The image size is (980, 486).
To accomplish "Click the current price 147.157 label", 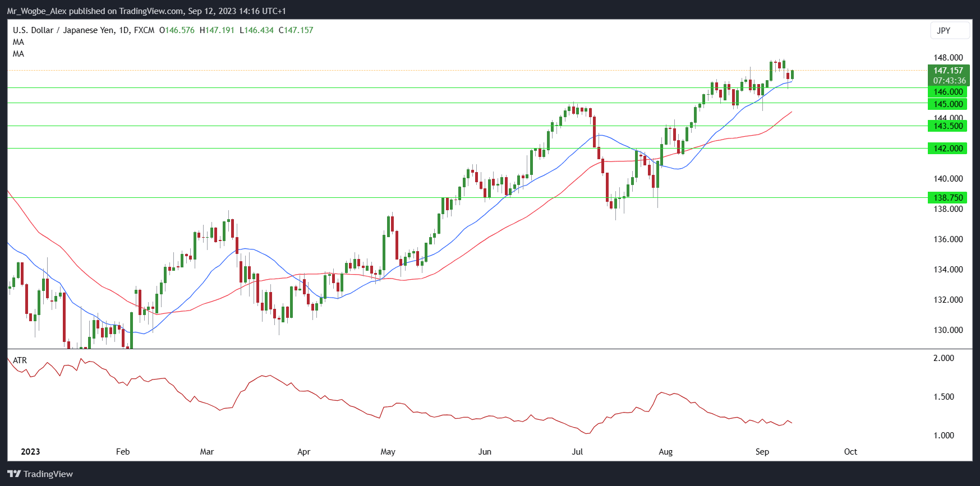I will click(948, 71).
